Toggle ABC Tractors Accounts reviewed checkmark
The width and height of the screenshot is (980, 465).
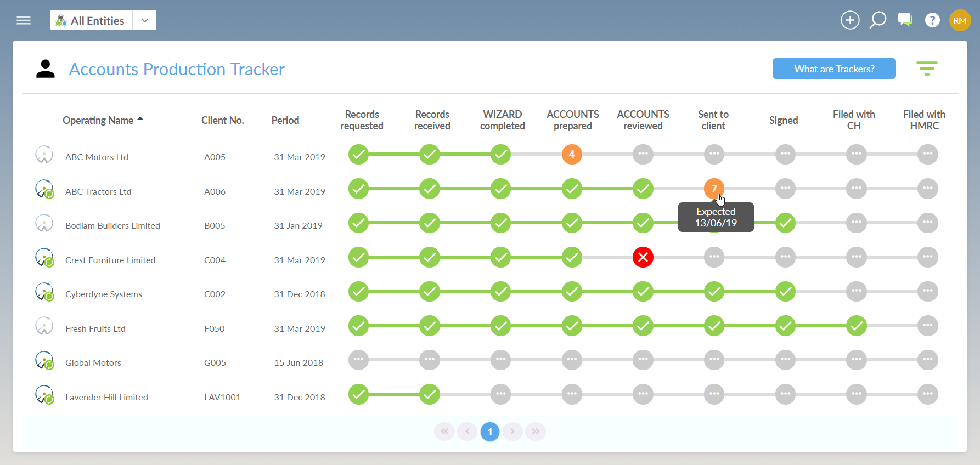[x=643, y=189]
